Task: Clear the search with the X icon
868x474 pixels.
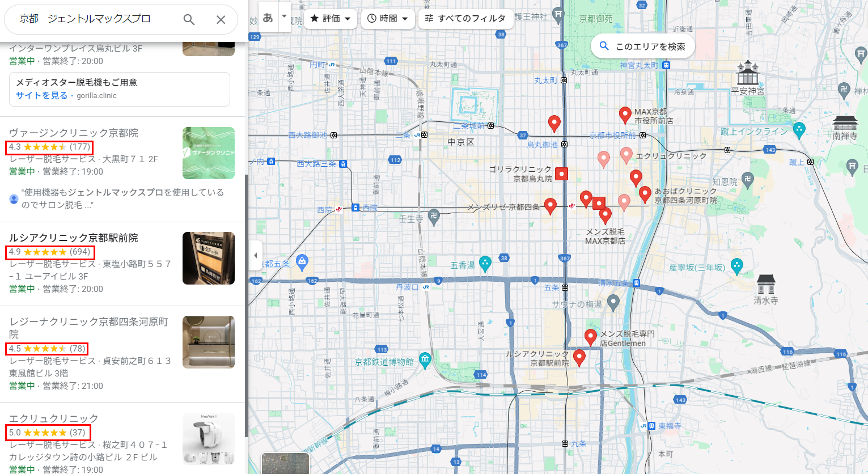Action: coord(221,20)
